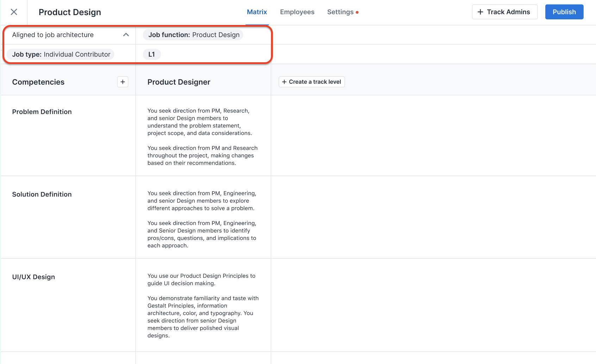Select the UI/UX Design competency

(x=33, y=277)
